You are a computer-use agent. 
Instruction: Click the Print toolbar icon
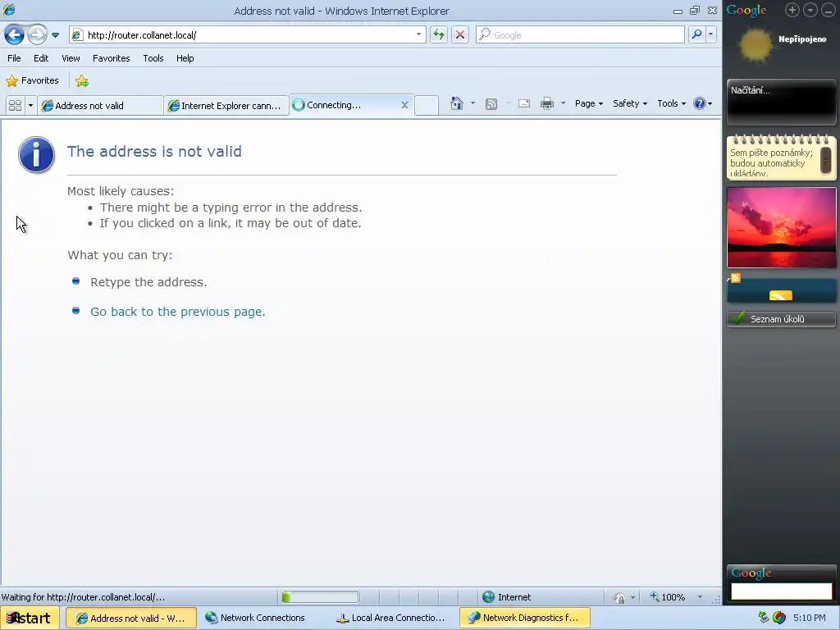tap(547, 103)
